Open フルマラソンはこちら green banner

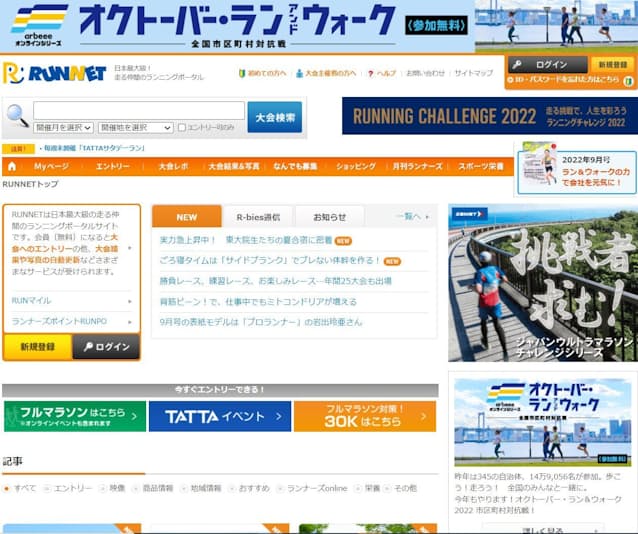point(75,416)
